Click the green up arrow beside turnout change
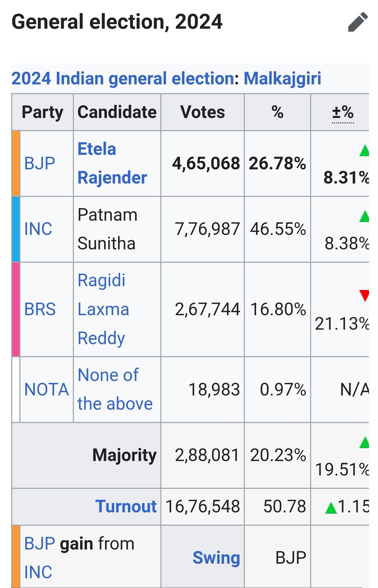Screen dimensions: 378x588 point(331,508)
